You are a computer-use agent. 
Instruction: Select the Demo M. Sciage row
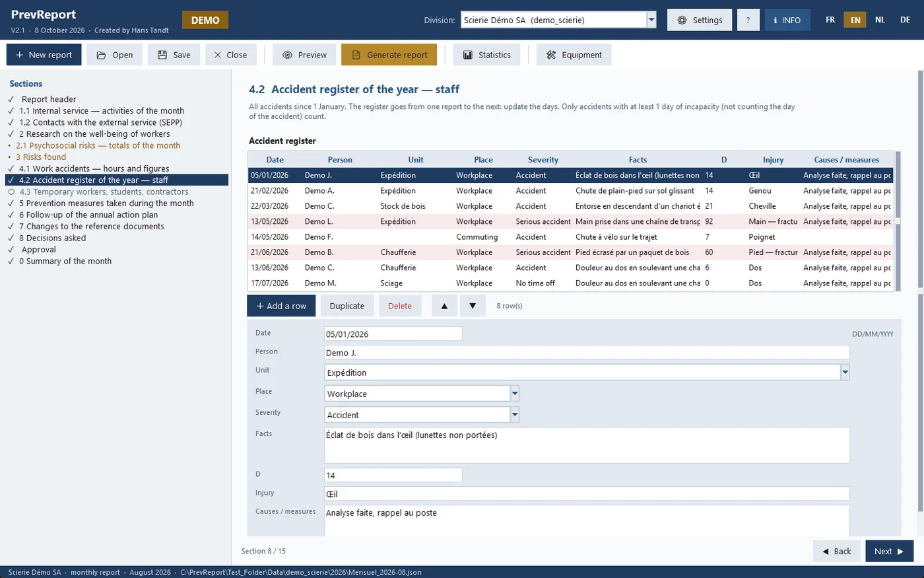point(571,283)
